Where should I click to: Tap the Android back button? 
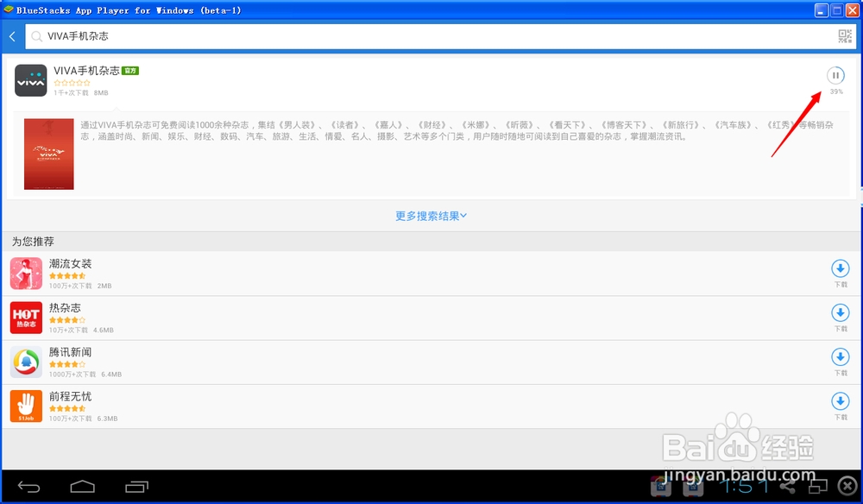[x=28, y=487]
